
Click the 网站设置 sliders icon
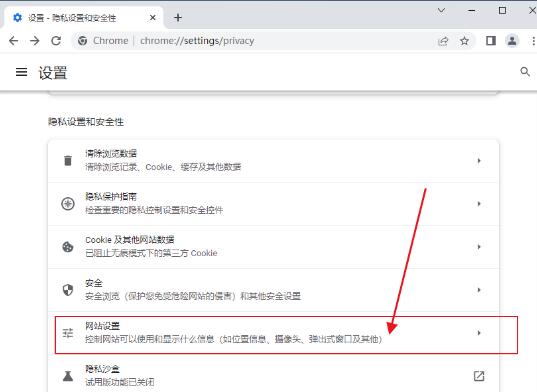(68, 333)
